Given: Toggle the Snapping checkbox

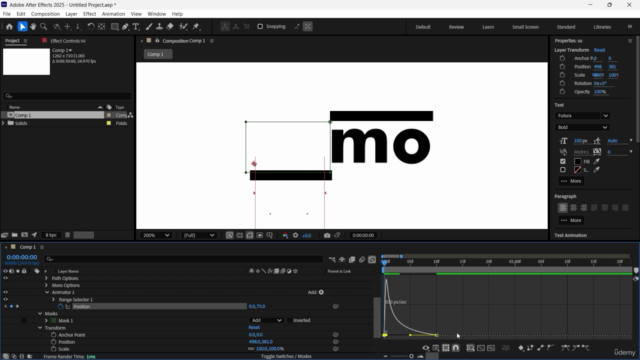Looking at the screenshot, I should pos(260,27).
